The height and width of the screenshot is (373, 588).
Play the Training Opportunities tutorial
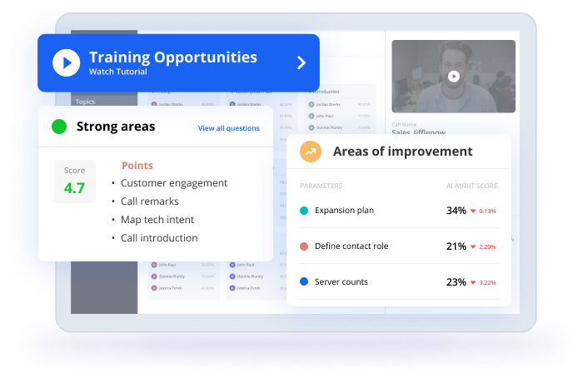click(66, 62)
